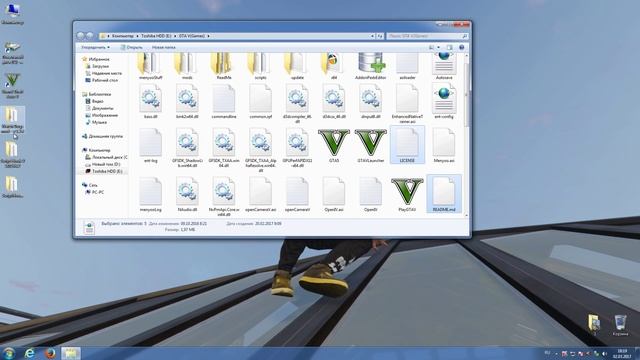Select Изображения library in sidebar
Viewport: 640px width, 360px height.
(x=102, y=115)
